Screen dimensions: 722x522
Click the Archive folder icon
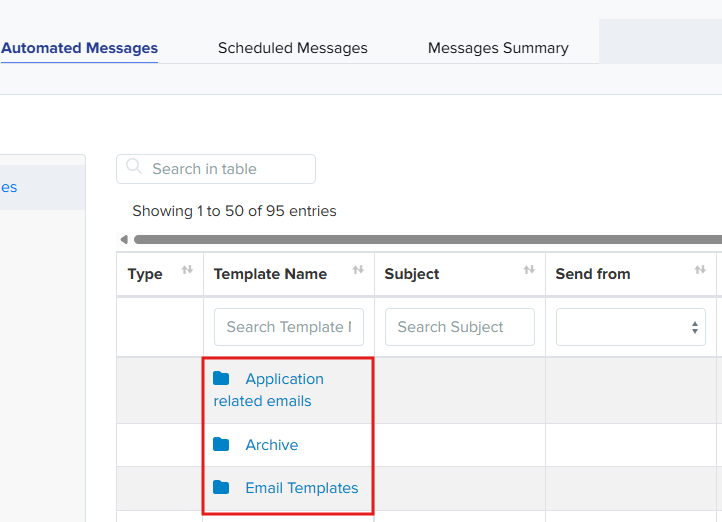point(221,444)
